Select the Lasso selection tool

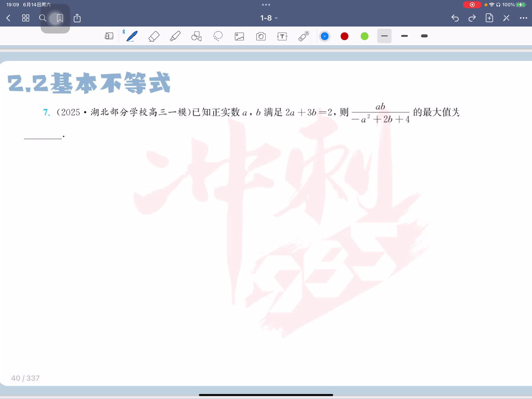(218, 36)
